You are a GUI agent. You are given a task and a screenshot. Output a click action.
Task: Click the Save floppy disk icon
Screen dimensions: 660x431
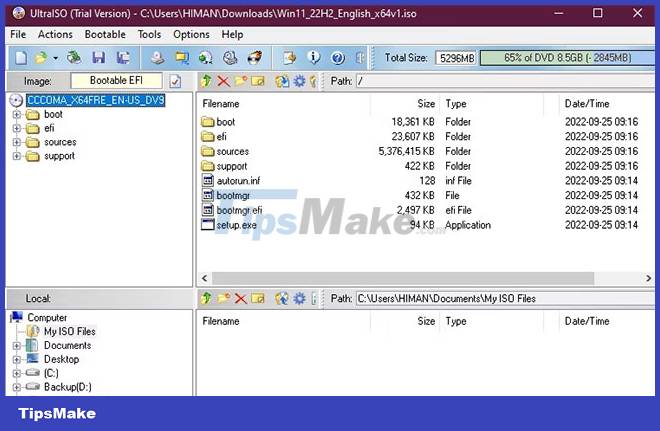pyautogui.click(x=98, y=58)
